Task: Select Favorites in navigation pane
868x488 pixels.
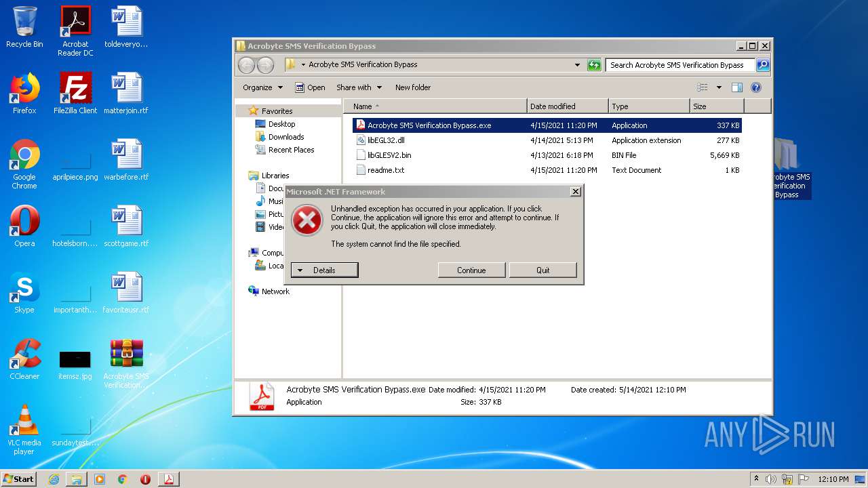Action: [x=277, y=111]
